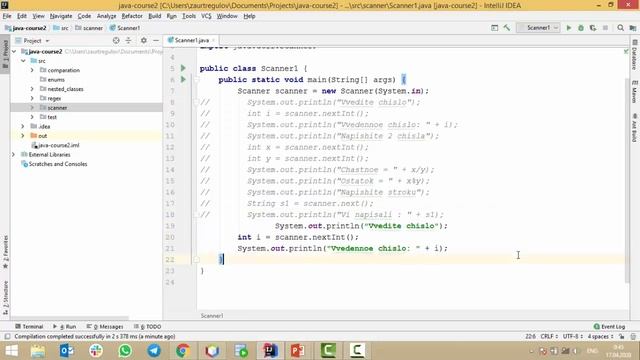Open Chrome from the taskbar
This screenshot has height=360, width=640.
[x=183, y=351]
